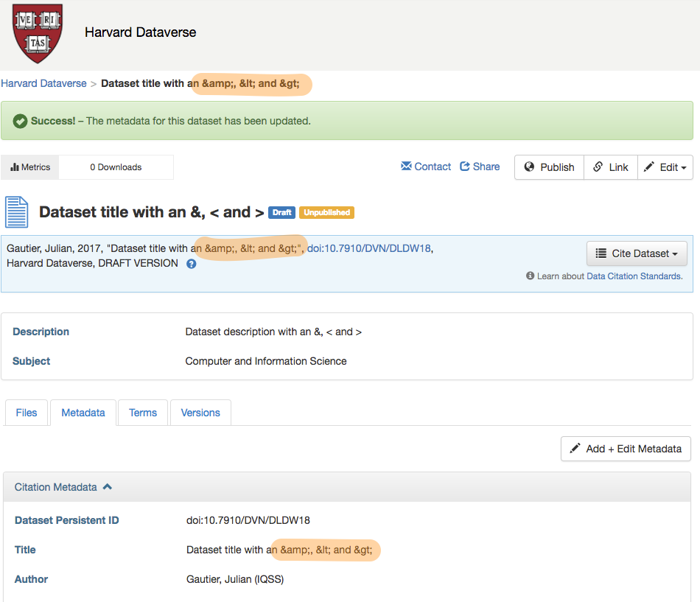
Task: Click the Metrics bar chart icon
Action: [15, 167]
